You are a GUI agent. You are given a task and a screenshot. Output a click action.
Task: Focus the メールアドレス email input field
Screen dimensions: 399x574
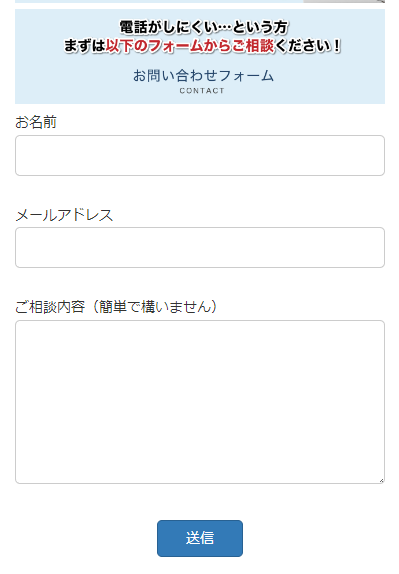(200, 247)
